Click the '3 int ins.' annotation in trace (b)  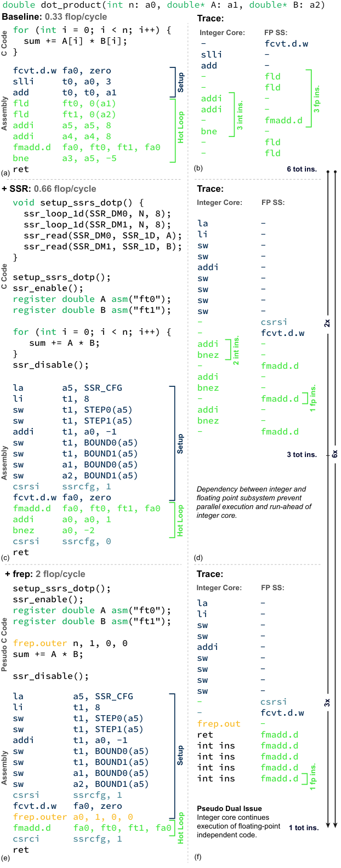[x=240, y=115]
